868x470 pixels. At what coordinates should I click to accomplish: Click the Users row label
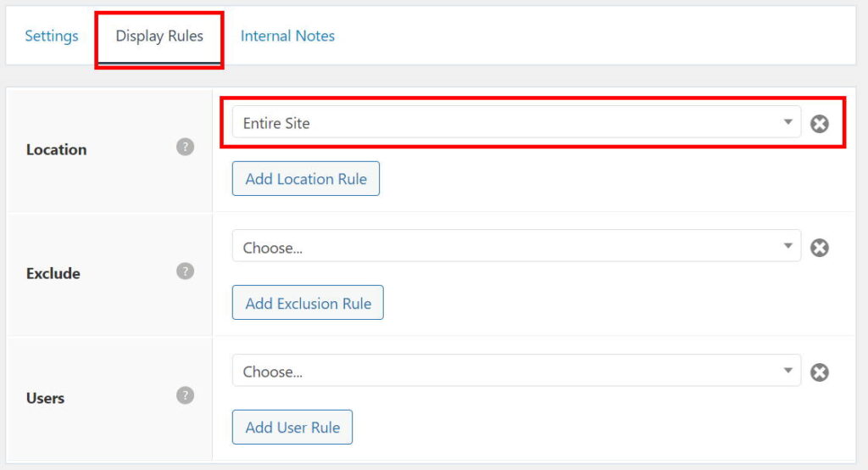tap(46, 398)
